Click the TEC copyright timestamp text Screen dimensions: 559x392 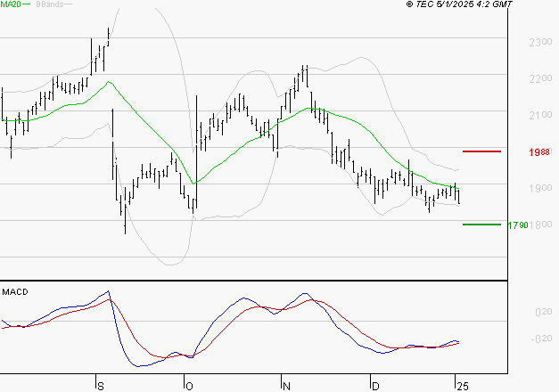(x=459, y=4)
